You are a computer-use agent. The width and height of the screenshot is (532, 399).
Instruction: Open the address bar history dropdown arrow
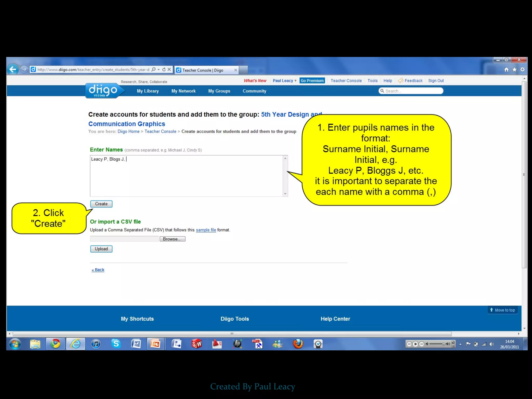pos(158,69)
